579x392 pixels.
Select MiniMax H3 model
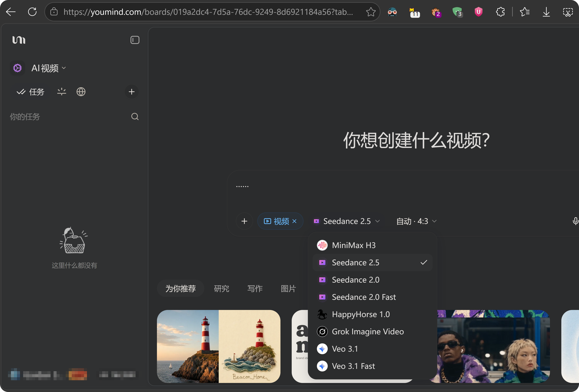[372, 245]
